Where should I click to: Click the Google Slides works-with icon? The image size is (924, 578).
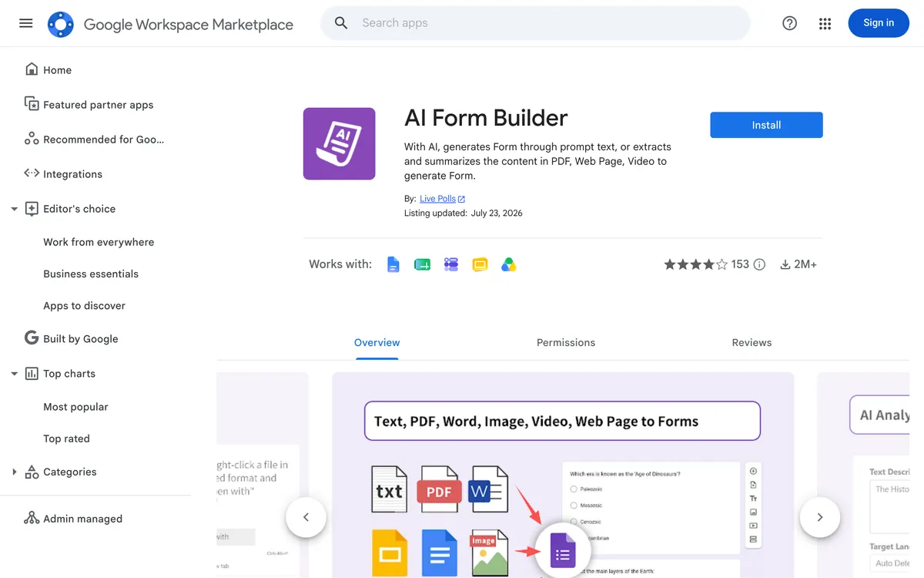(x=480, y=264)
